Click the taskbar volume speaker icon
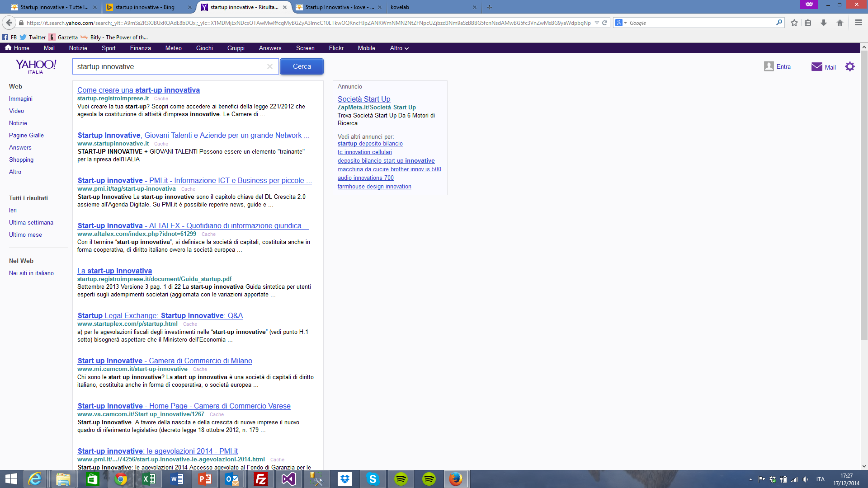 coord(805,479)
